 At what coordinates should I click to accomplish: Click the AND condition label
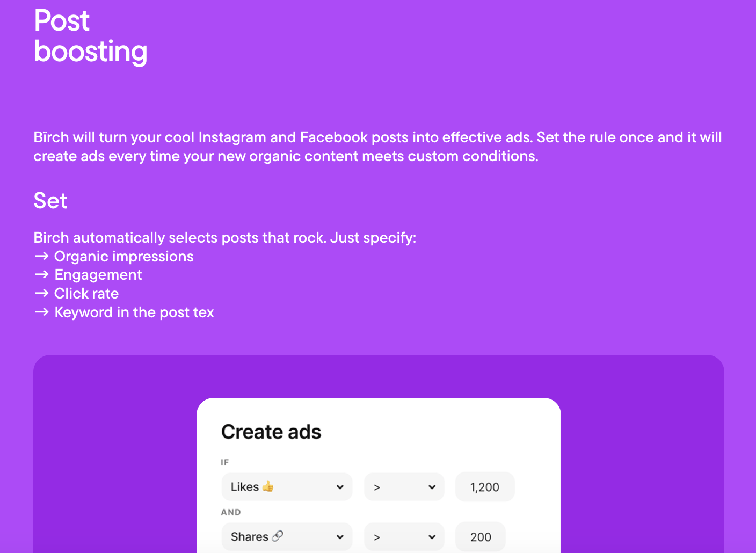point(231,512)
